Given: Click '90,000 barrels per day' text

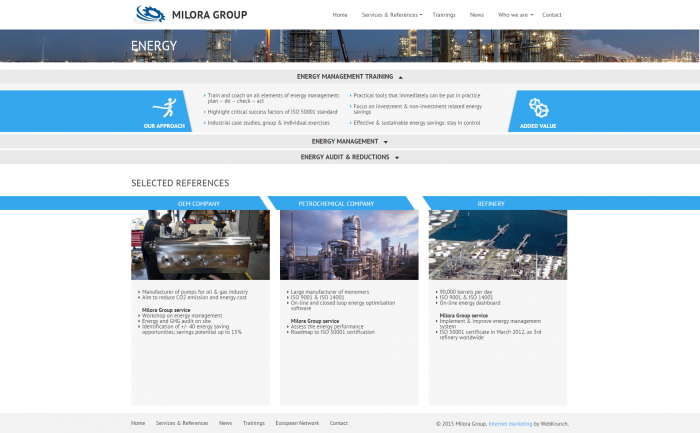Looking at the screenshot, I should pos(466,292).
